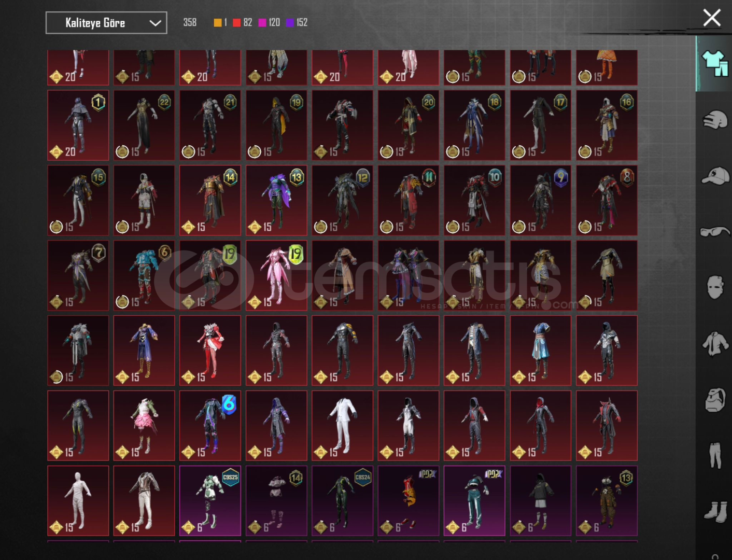732x560 pixels.
Task: Select the outfit with badge 16
Action: [x=607, y=125]
